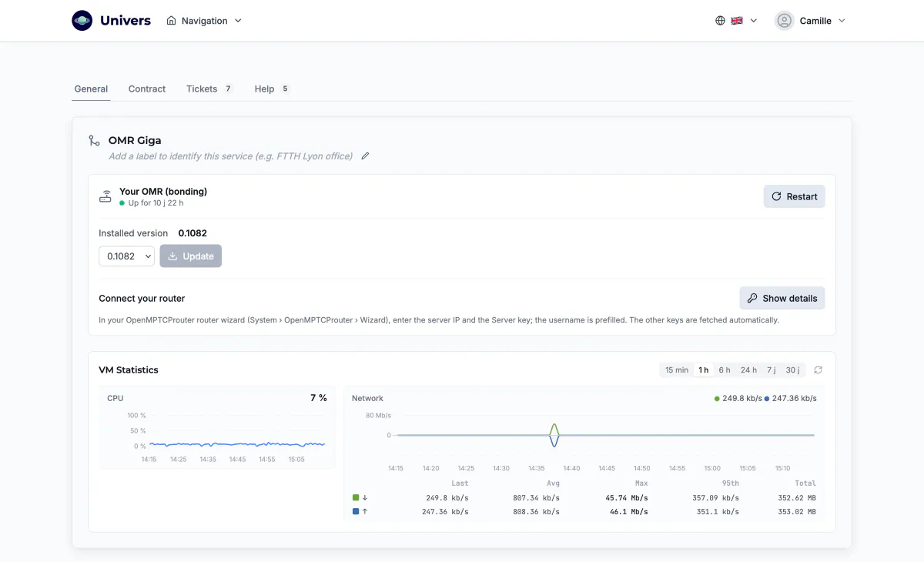Screen dimensions: 924x562
Task: Select the 15 min time range
Action: coord(677,370)
